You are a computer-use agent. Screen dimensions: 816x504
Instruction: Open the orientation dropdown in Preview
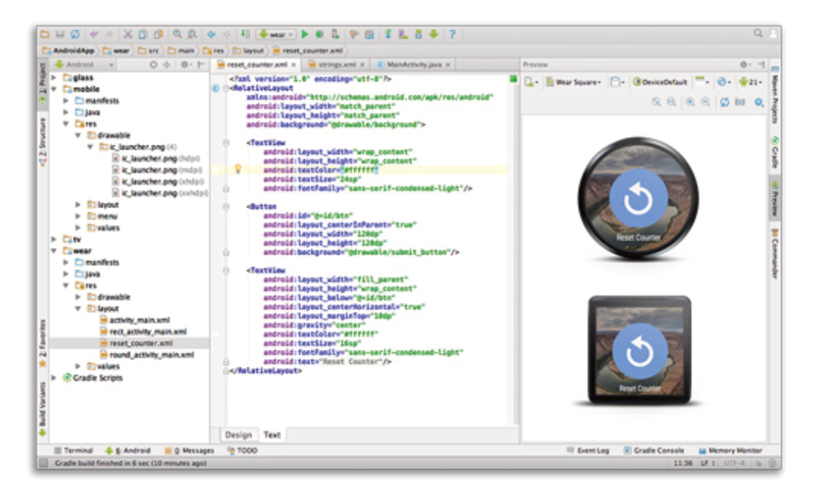[617, 82]
